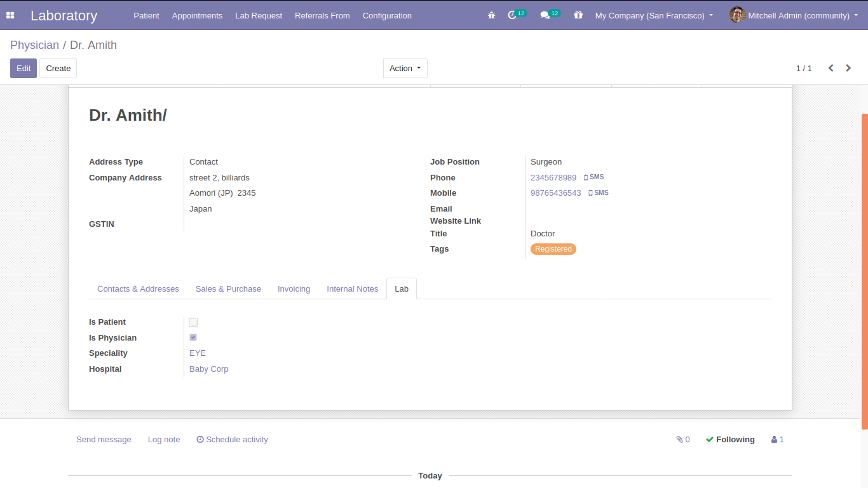Viewport: 868px width, 488px height.
Task: Toggle the Is Patient checkbox
Action: tap(193, 322)
